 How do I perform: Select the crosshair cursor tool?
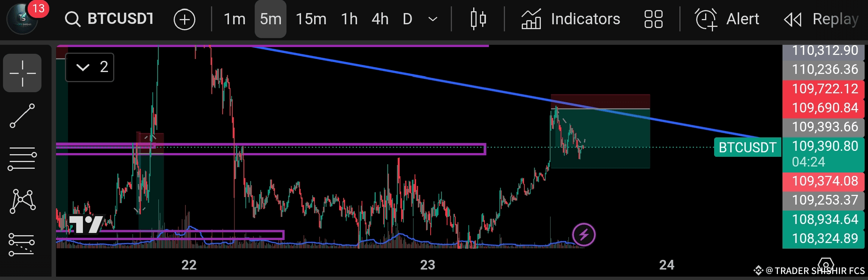22,73
